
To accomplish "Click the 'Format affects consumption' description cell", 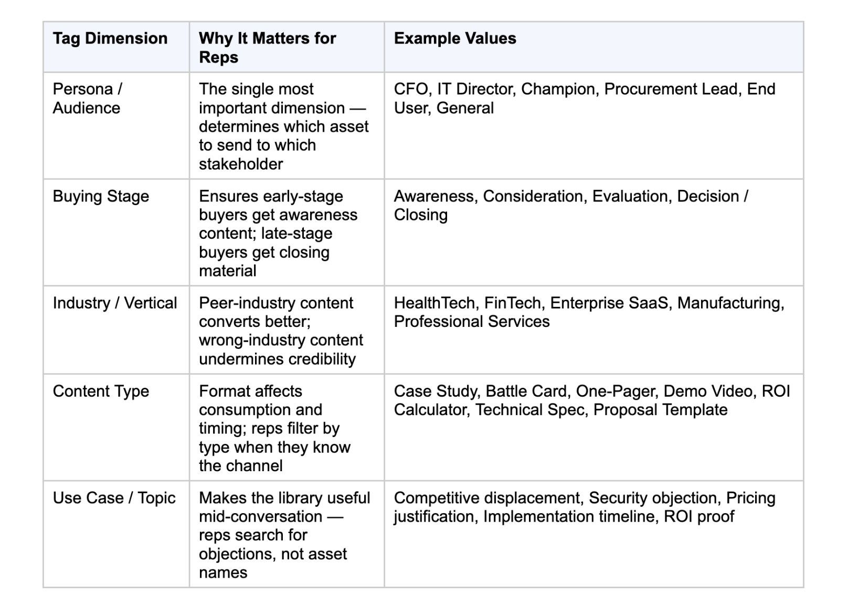I will (x=287, y=428).
